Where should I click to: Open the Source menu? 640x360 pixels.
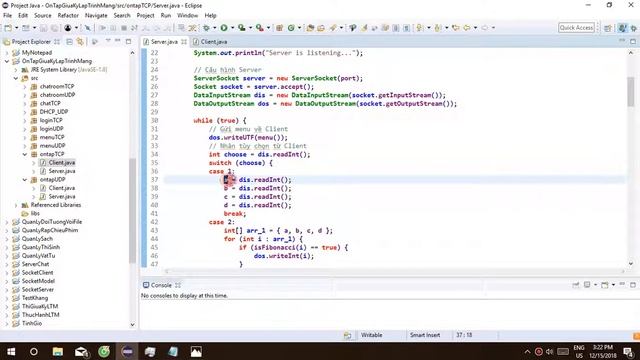click(42, 16)
